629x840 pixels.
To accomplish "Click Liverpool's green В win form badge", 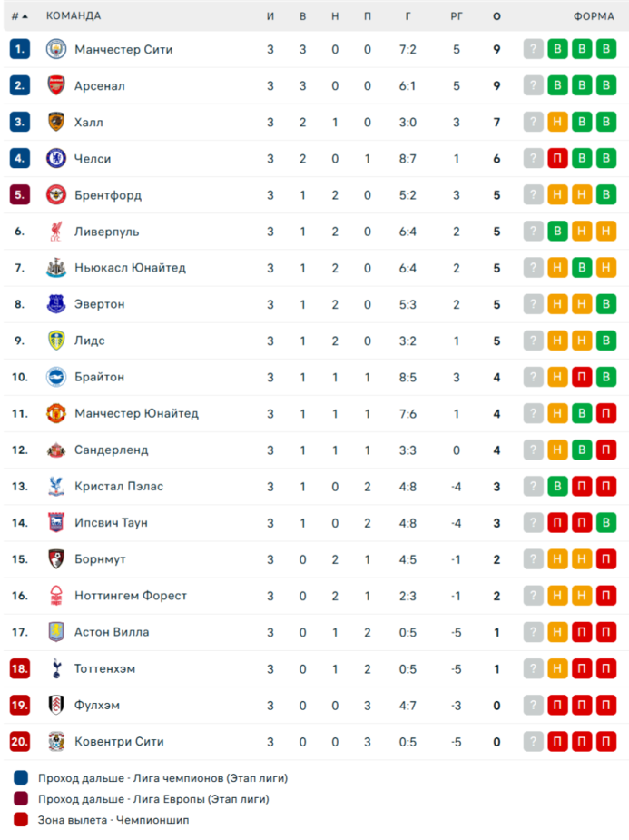I will click(x=557, y=231).
